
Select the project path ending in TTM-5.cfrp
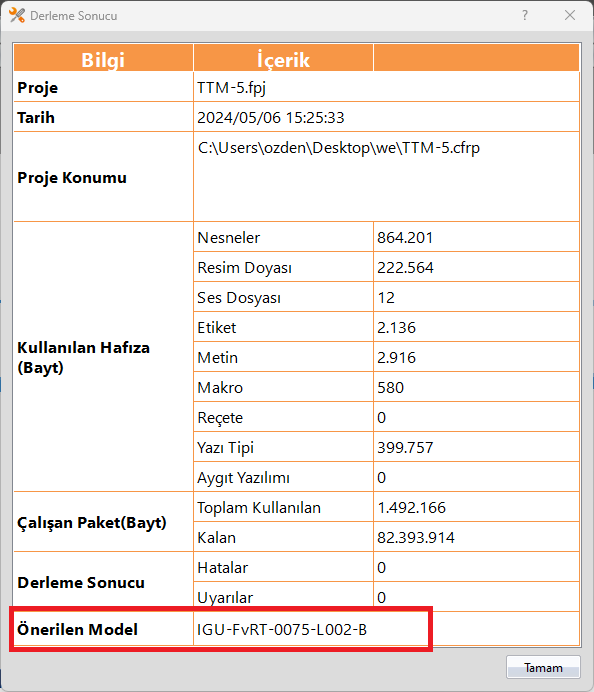pos(338,147)
